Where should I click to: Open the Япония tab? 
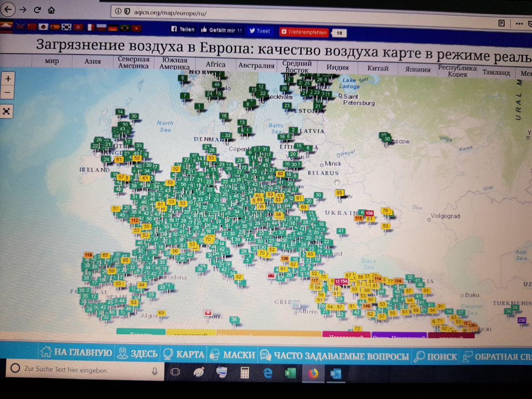tap(418, 69)
